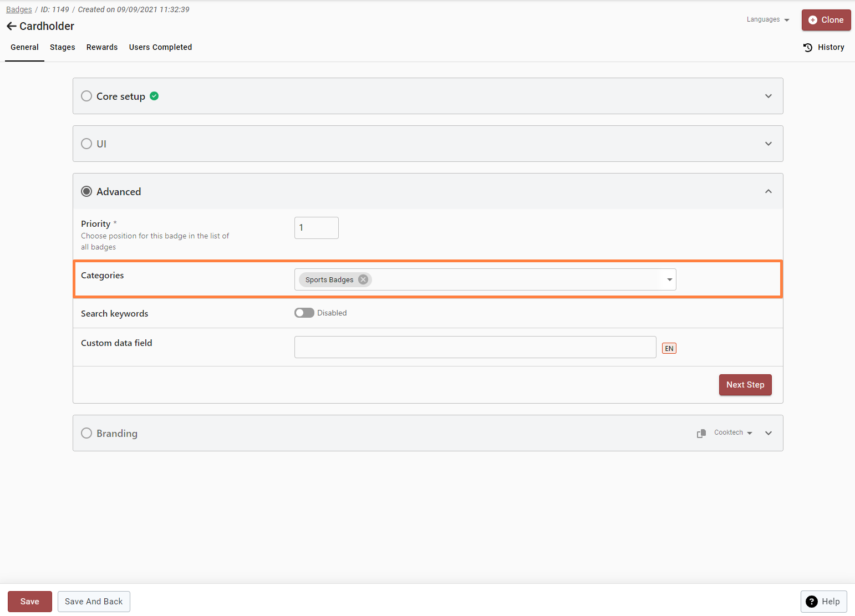Click the green Core setup checkmark icon
This screenshot has width=855, height=616.
pyautogui.click(x=155, y=96)
